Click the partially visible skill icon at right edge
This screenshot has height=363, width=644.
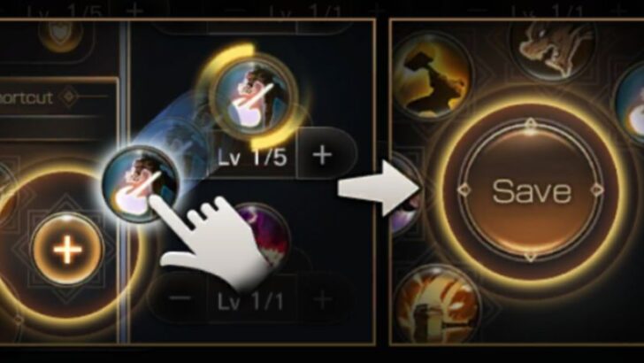[x=631, y=106]
